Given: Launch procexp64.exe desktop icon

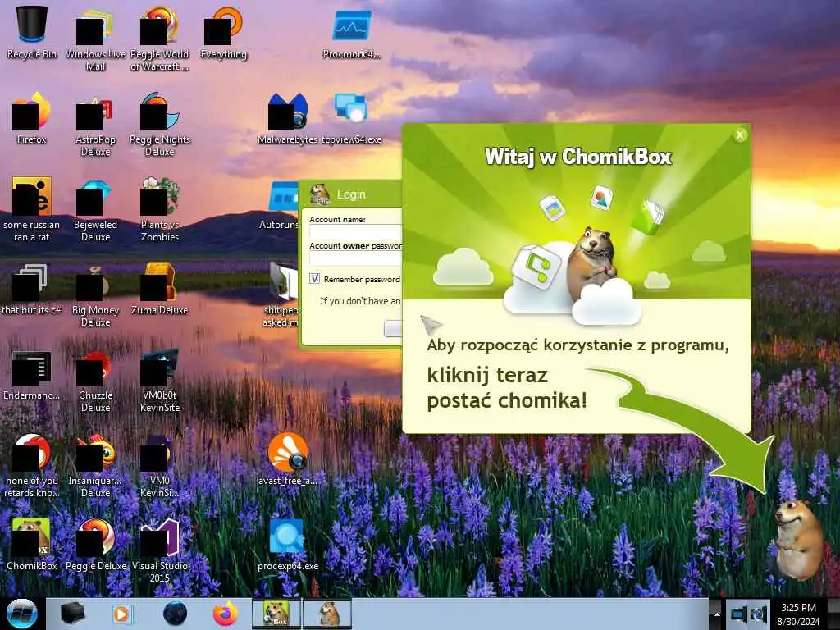Looking at the screenshot, I should click(288, 544).
